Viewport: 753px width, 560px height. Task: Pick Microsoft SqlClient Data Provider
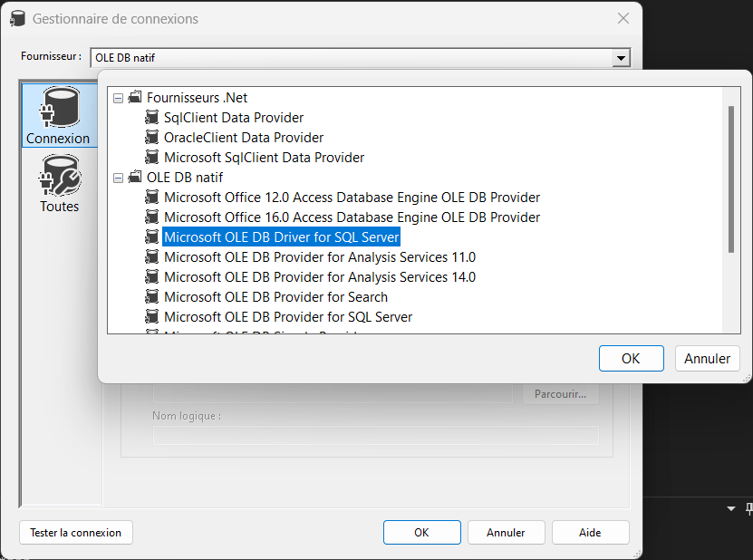pyautogui.click(x=264, y=158)
